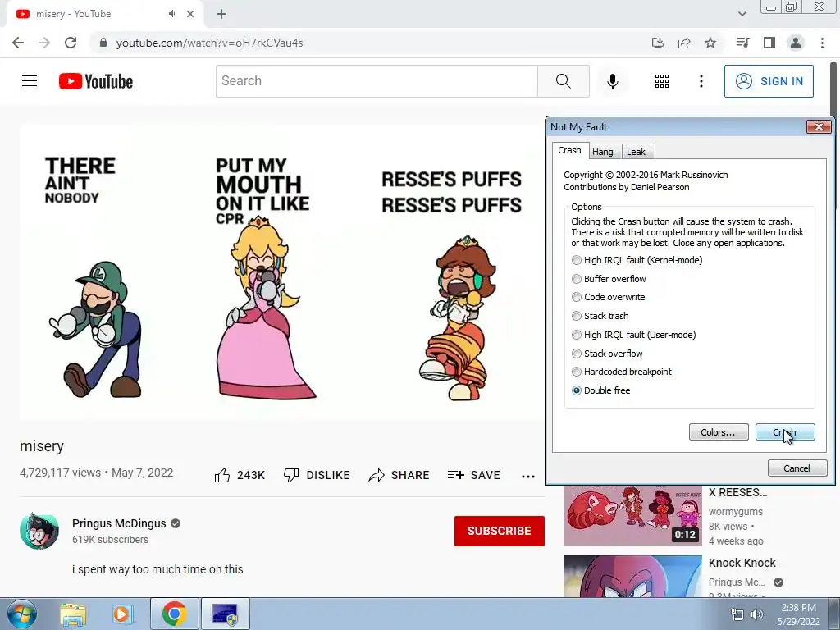
Task: Select the misery - YouTube browser tab
Action: coord(104,15)
